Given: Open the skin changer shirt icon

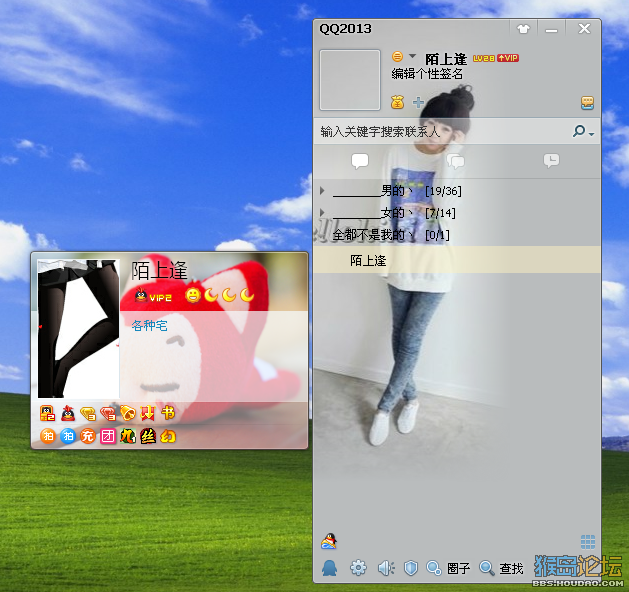Looking at the screenshot, I should [523, 29].
